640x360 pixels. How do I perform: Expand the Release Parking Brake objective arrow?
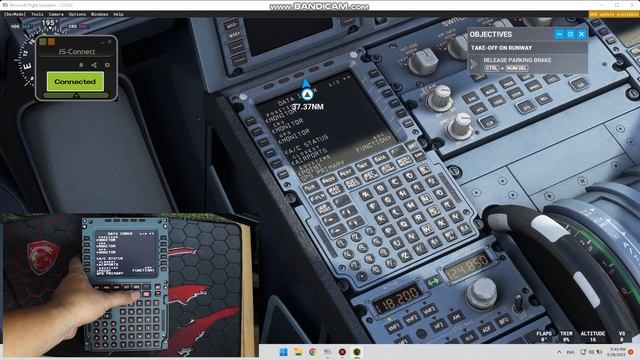474,64
